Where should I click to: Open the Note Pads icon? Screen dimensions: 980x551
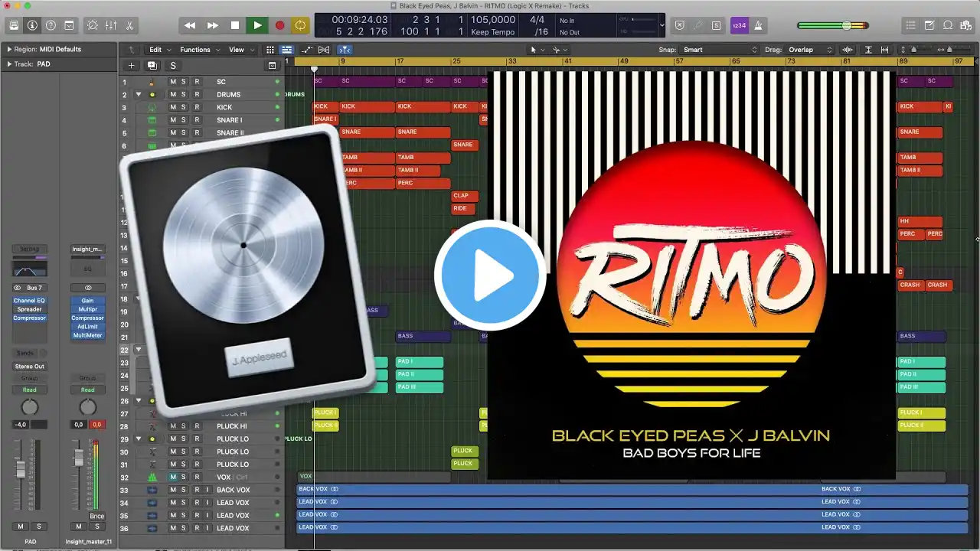(929, 25)
